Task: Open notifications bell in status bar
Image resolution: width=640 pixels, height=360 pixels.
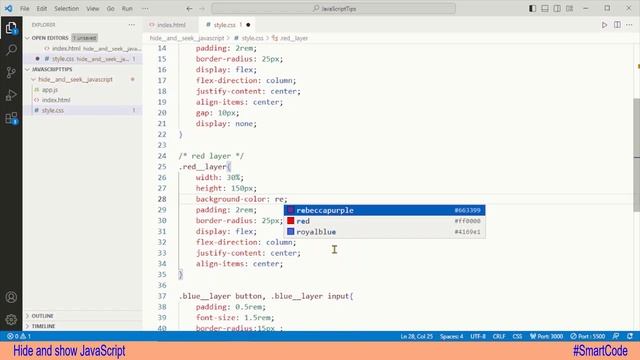Action: coord(630,336)
